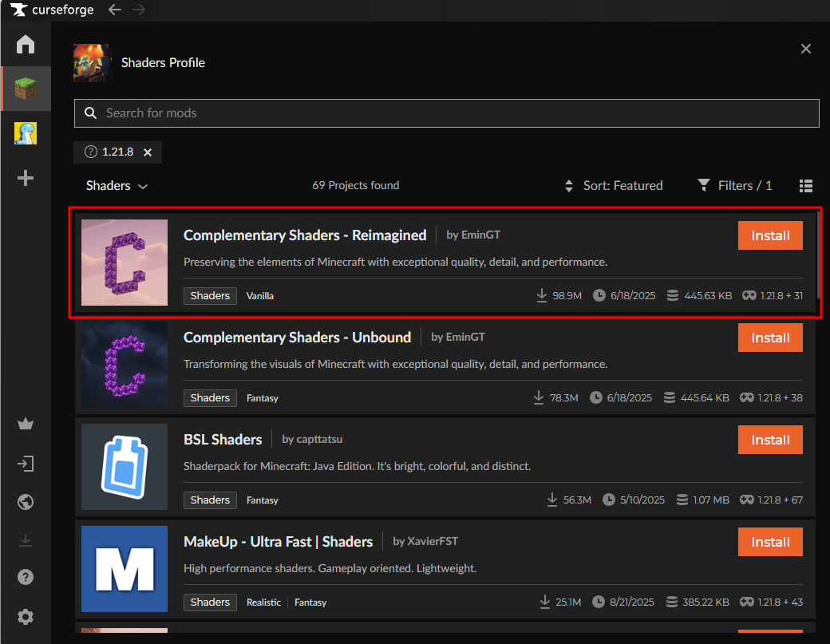Click the magnifier icon in search box
Image resolution: width=830 pixels, height=644 pixels.
click(90, 113)
